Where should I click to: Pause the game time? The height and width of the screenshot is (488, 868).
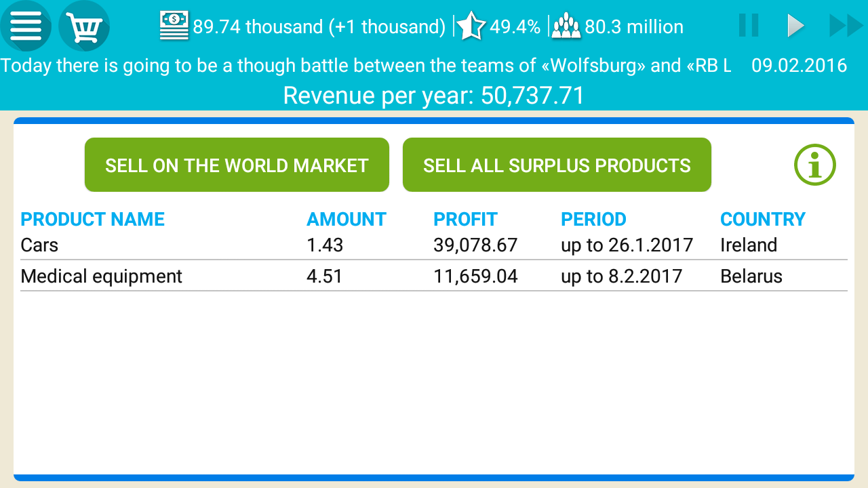[x=749, y=26]
